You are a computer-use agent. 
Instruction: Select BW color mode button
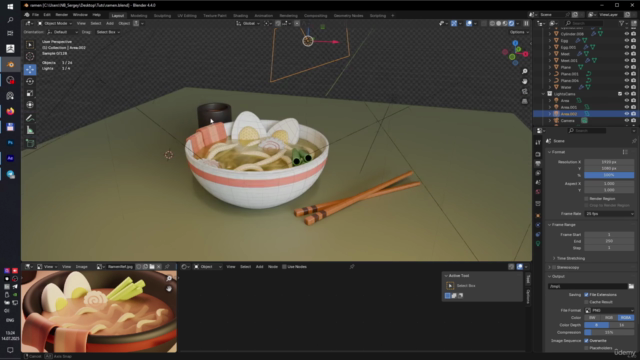coord(592,318)
